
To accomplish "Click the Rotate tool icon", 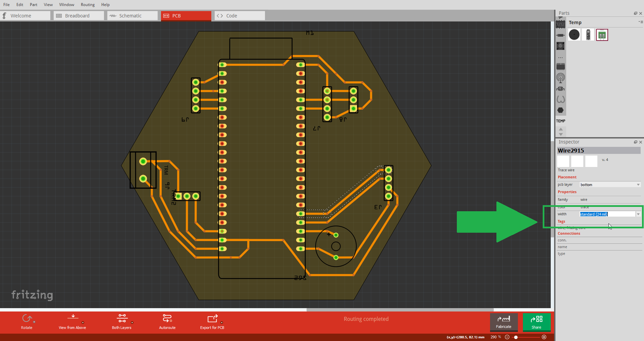I will (x=27, y=318).
